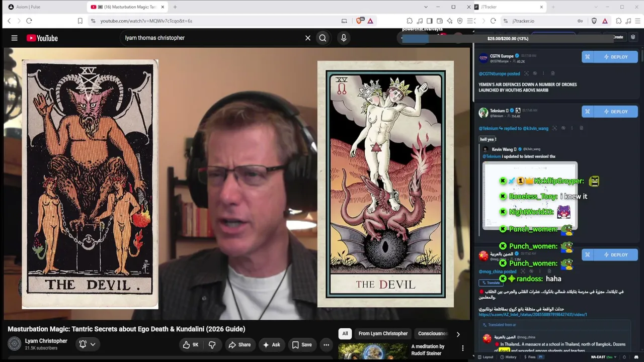Click the youtube.com address bar

(216, 21)
